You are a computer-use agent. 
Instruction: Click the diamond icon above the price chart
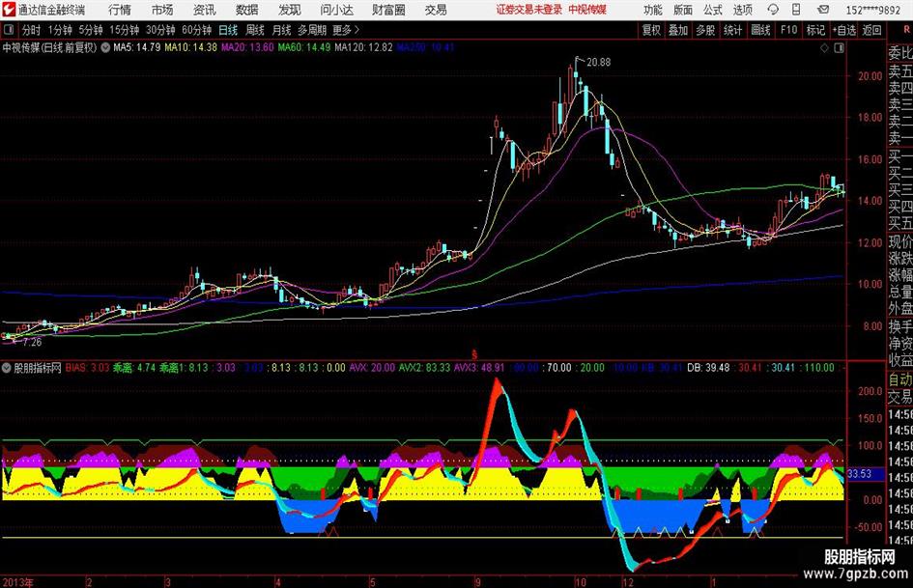[824, 48]
